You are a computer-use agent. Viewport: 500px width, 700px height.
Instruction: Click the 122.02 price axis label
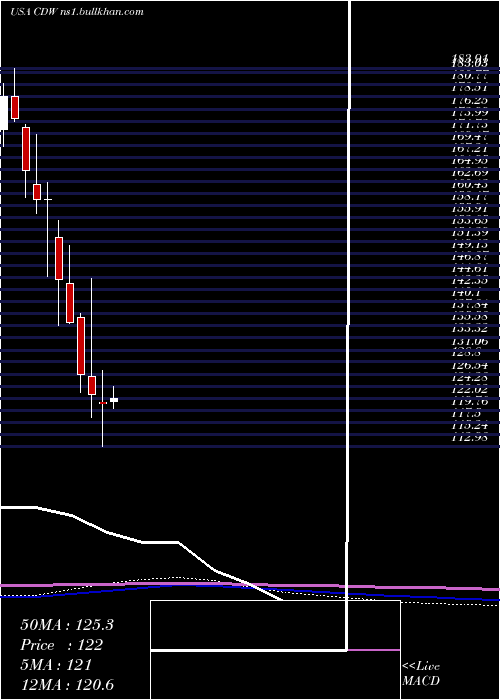[469, 390]
